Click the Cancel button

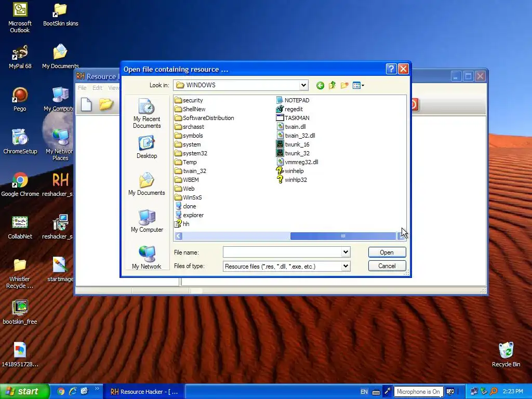pos(387,266)
